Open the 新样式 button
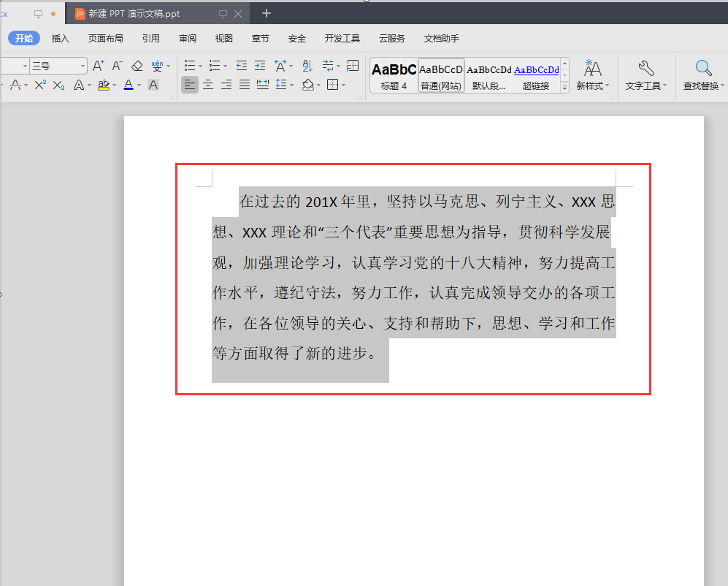The height and width of the screenshot is (586, 728). coord(592,75)
